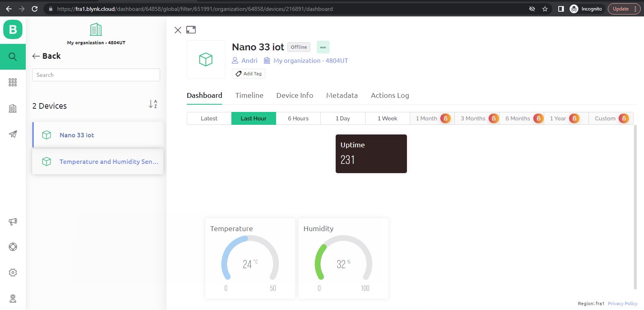Open My organization - 4804UT link
The image size is (644, 310).
point(306,60)
